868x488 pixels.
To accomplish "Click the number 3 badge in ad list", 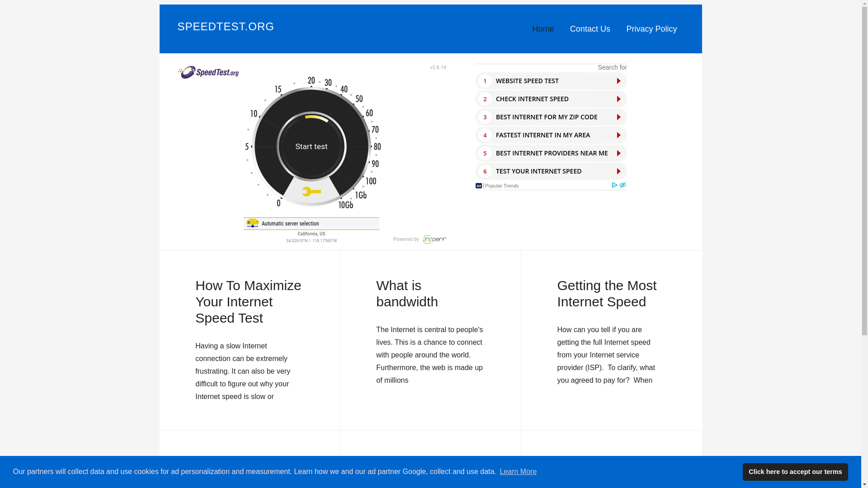I will click(x=485, y=117).
